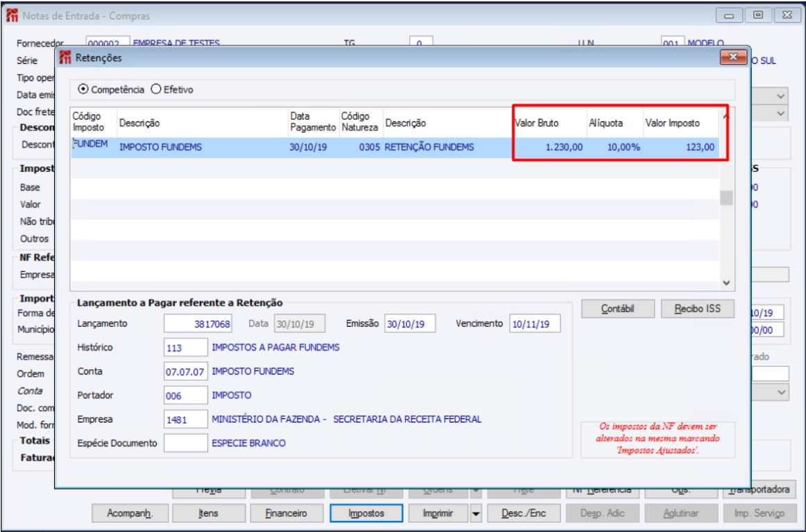The height and width of the screenshot is (532, 806).
Task: Click the empty Espécie Documento field
Action: point(185,443)
